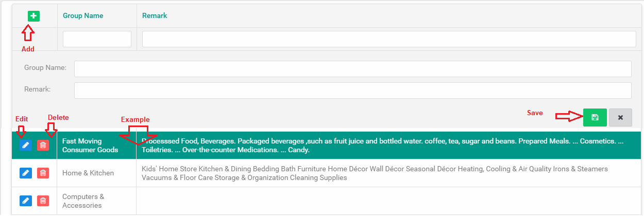Viewport: 644px width, 216px height.
Task: Edit the Home & Kitchen group
Action: [x=25, y=173]
